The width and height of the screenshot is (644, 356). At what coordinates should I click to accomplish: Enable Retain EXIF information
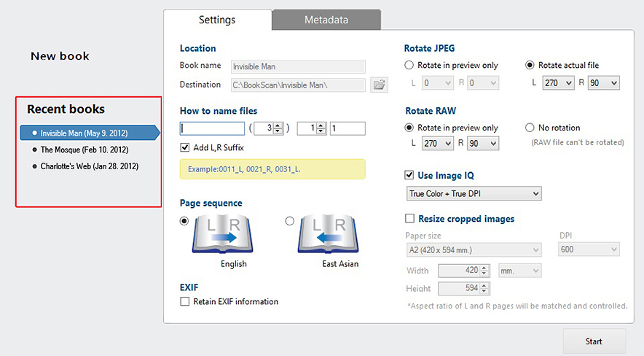click(x=185, y=301)
